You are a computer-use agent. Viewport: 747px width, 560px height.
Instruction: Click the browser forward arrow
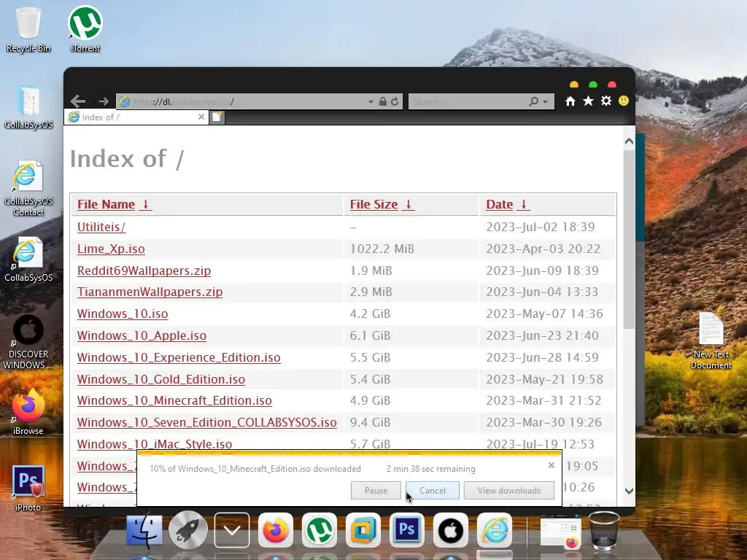[x=104, y=101]
